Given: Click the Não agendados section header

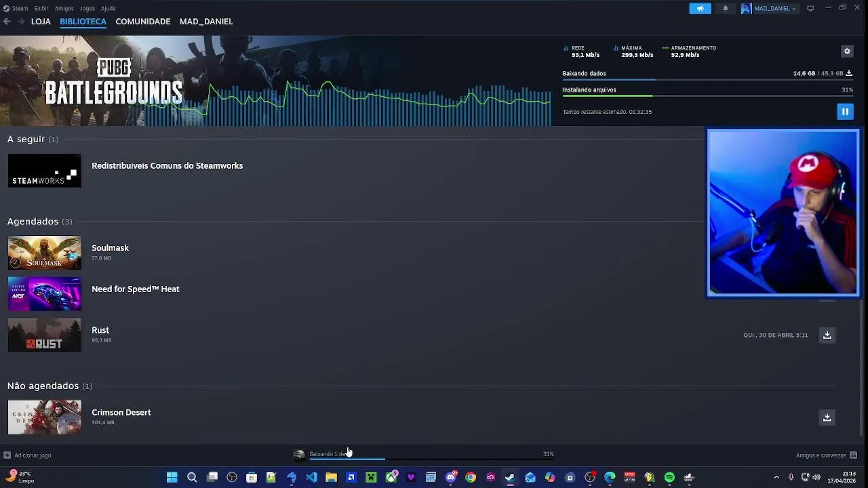Looking at the screenshot, I should point(50,386).
